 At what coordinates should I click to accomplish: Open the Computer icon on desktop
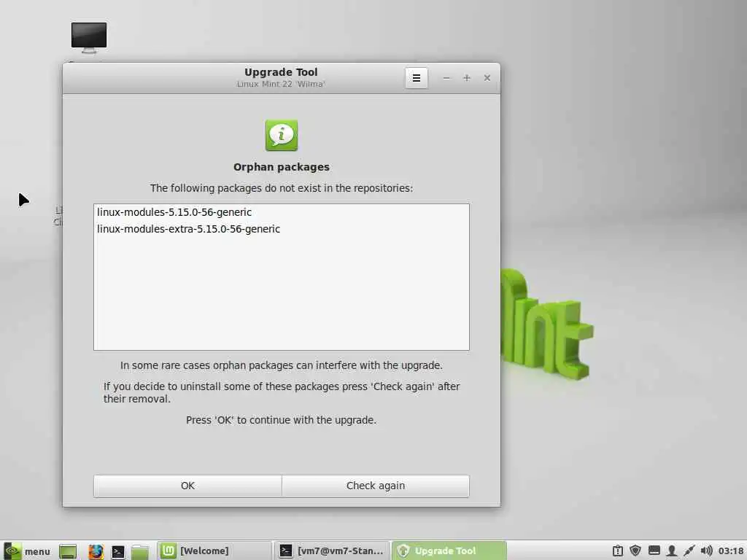pyautogui.click(x=89, y=38)
